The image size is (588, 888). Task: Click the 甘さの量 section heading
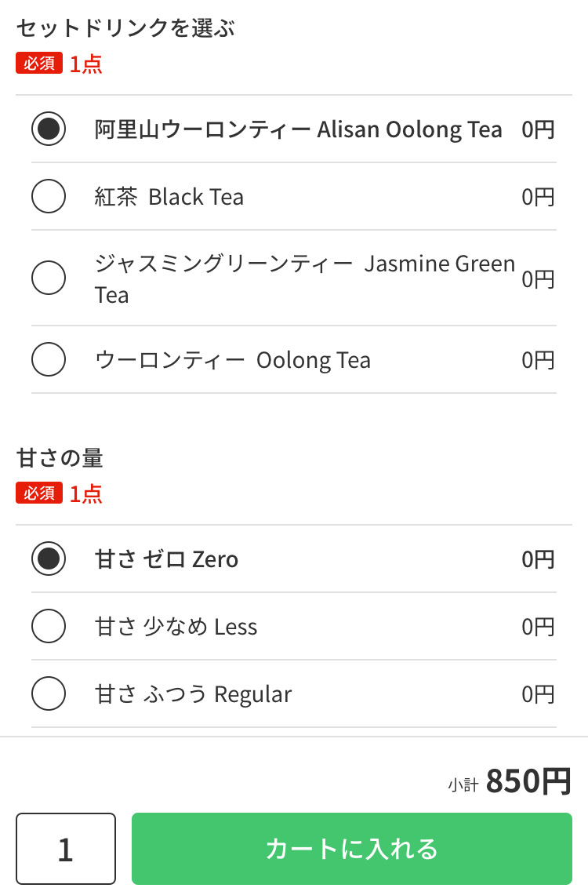(x=60, y=458)
